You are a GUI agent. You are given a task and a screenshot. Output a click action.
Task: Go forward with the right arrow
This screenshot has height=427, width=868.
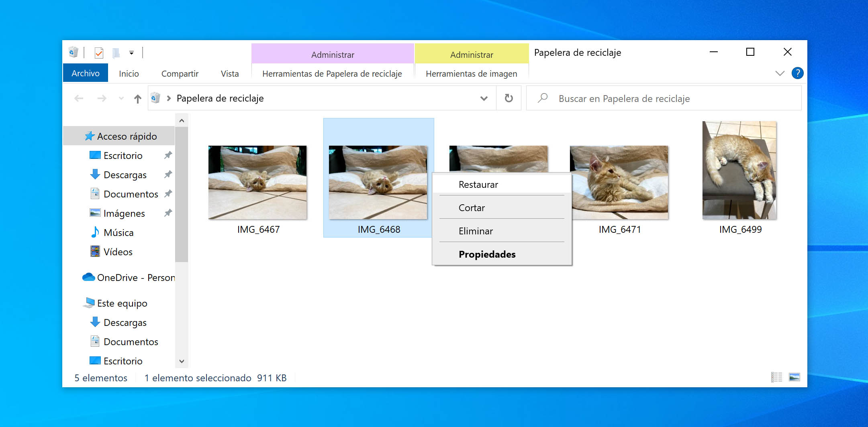coord(102,98)
